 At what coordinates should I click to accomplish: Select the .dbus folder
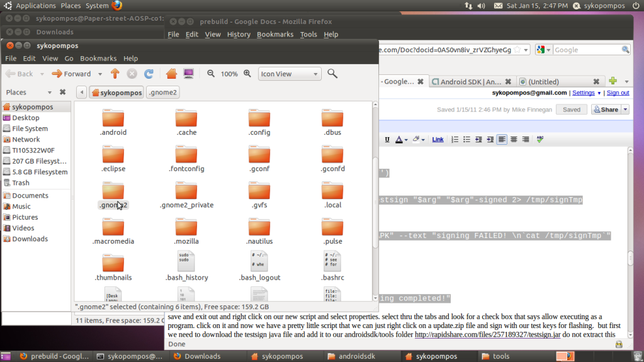[x=332, y=122]
